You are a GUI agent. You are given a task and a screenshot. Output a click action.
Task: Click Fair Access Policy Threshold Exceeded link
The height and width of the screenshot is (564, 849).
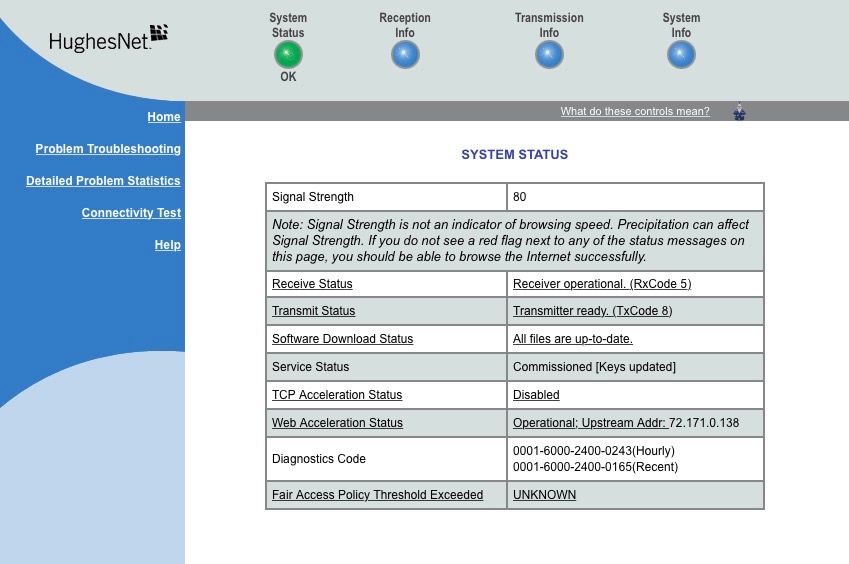point(377,495)
